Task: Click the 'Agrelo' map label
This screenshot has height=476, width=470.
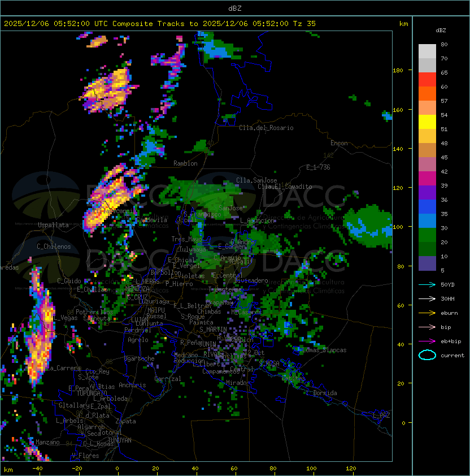Action: pos(138,340)
